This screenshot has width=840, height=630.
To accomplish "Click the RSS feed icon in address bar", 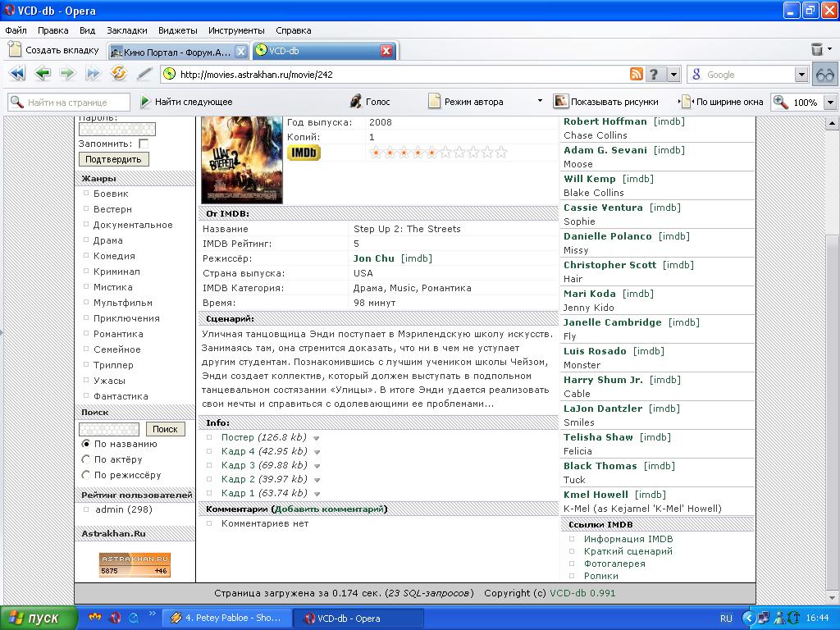I will click(x=637, y=74).
